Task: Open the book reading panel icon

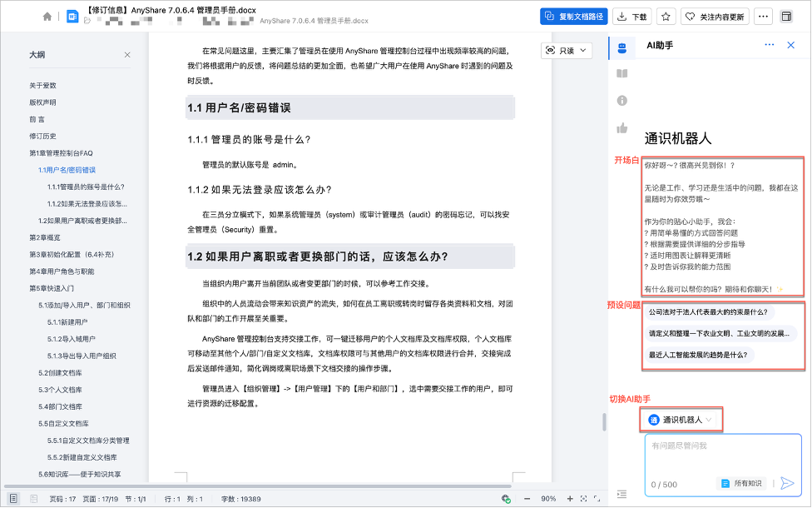Action: point(622,73)
